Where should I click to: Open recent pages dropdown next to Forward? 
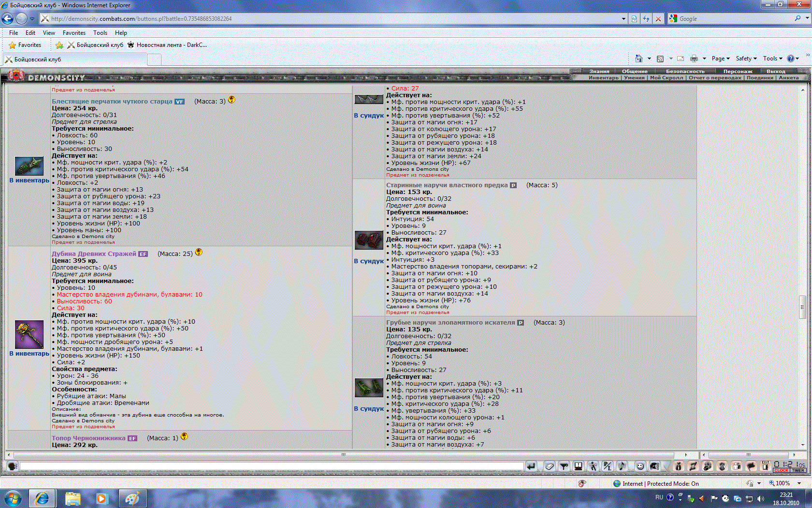(32, 19)
